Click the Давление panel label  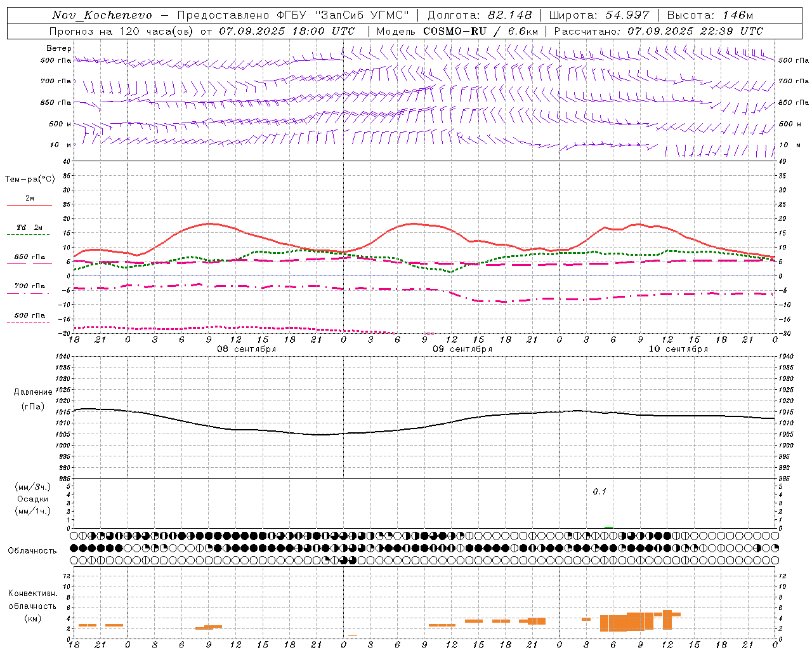point(33,392)
